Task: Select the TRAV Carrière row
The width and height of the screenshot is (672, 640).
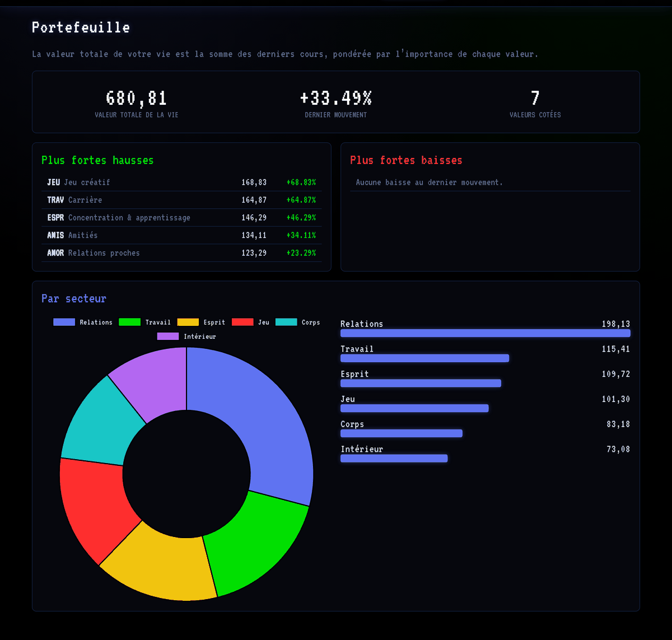Action: [181, 200]
